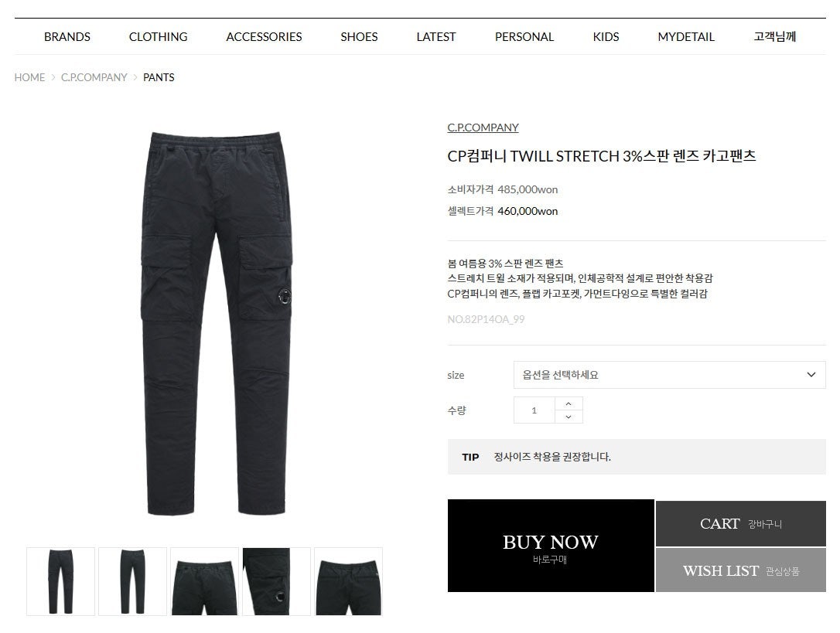The image size is (840, 633).
Task: Select the lens pocket detail thumbnail
Action: [x=276, y=581]
